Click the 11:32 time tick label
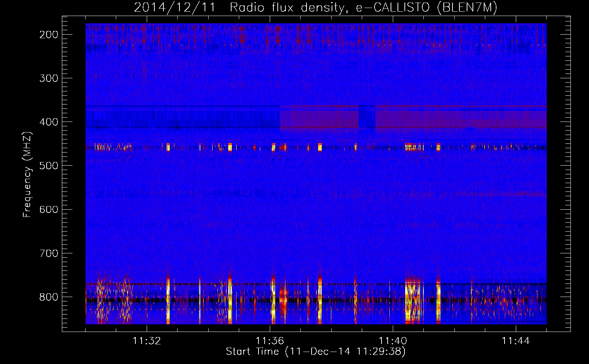Viewport: 589px width, 364px height. (x=147, y=341)
